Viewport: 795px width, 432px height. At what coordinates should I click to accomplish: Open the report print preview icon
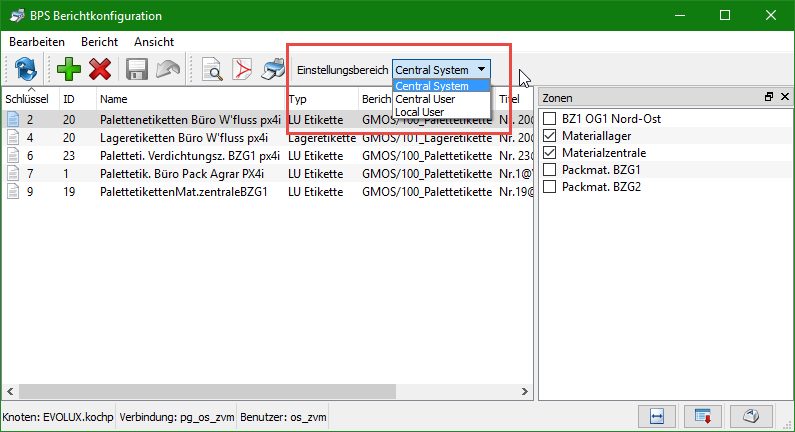coord(212,69)
